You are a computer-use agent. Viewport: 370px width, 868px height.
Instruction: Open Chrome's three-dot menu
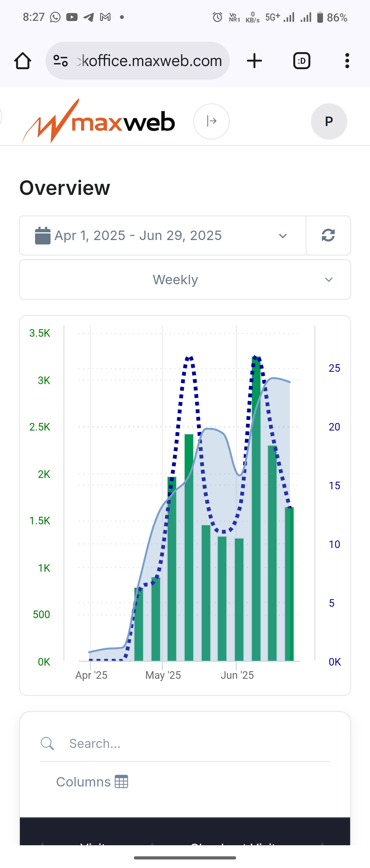[x=347, y=61]
